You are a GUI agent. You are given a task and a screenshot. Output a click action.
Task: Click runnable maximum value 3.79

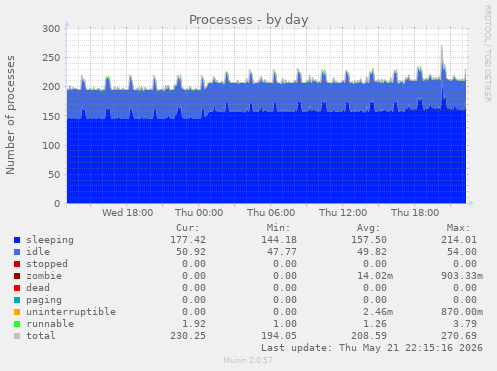pyautogui.click(x=465, y=324)
